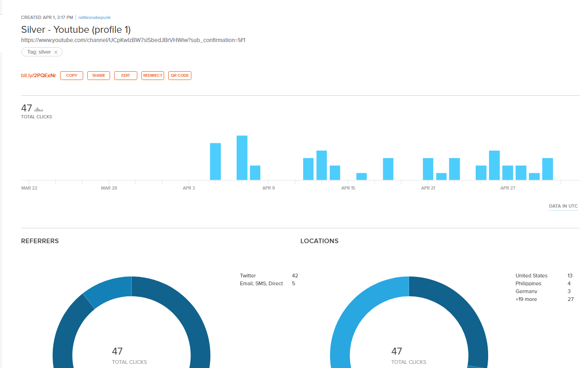Click the MAR 22 axis label
Screen dimensions: 588x368
[x=29, y=188]
